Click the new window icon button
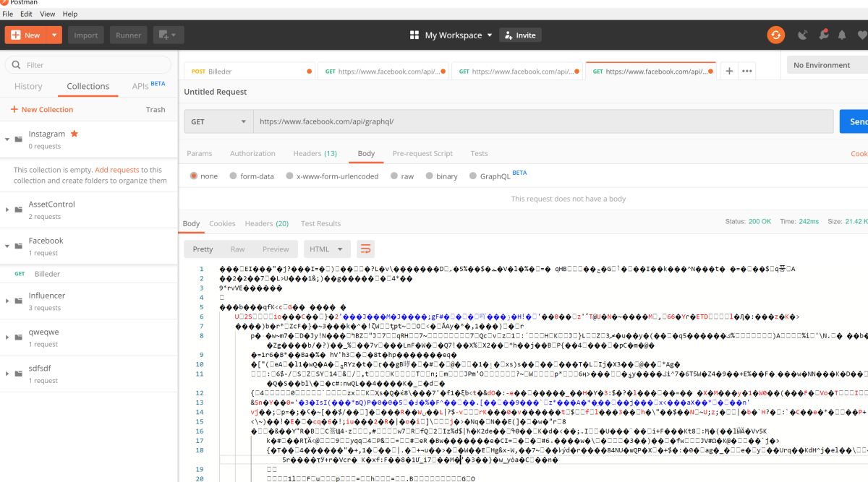868x482 pixels. (x=169, y=35)
